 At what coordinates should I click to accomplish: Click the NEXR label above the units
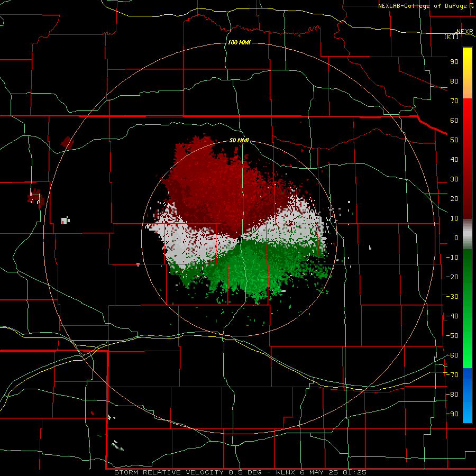(x=464, y=32)
